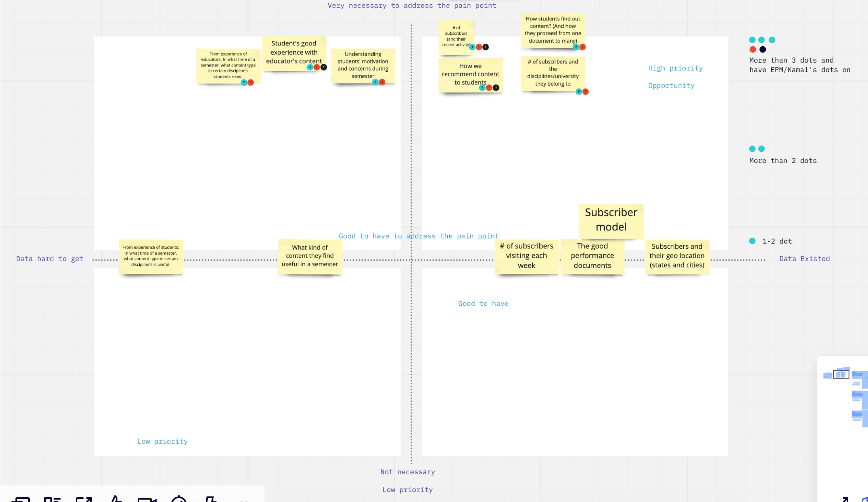Open the notes panel icon in the bottom toolbar
Viewport: 868px width, 502px height.
click(52, 500)
